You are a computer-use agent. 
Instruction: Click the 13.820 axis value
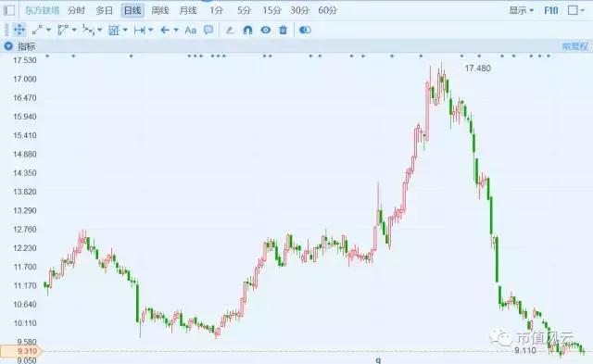click(25, 192)
